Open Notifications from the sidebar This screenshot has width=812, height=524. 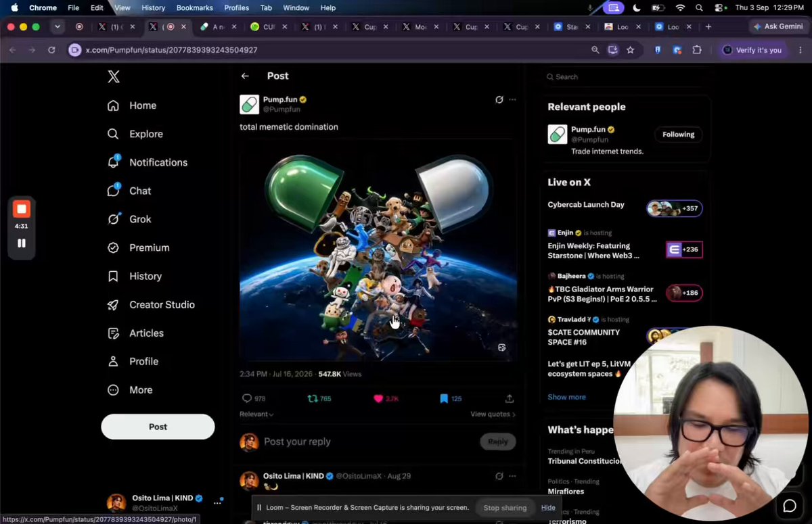click(x=147, y=162)
